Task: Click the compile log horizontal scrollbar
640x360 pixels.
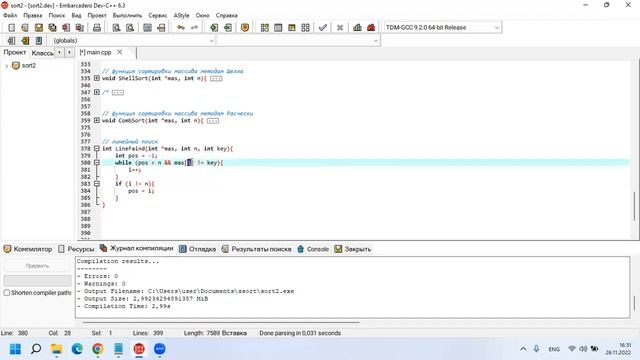Action: [x=221, y=322]
